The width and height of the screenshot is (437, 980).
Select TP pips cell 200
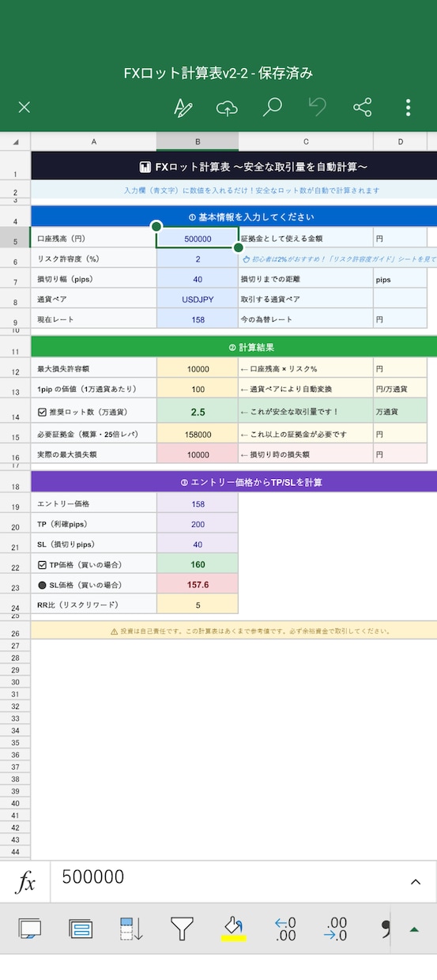tap(198, 524)
